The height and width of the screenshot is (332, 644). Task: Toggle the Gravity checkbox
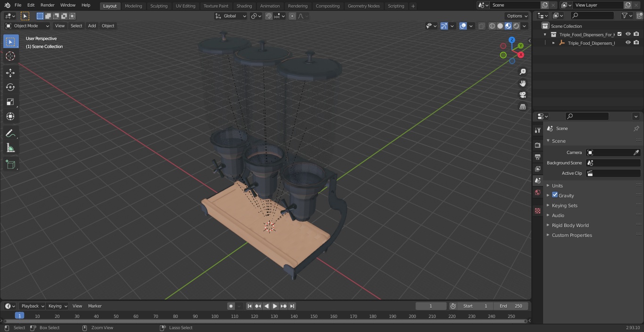pyautogui.click(x=555, y=195)
